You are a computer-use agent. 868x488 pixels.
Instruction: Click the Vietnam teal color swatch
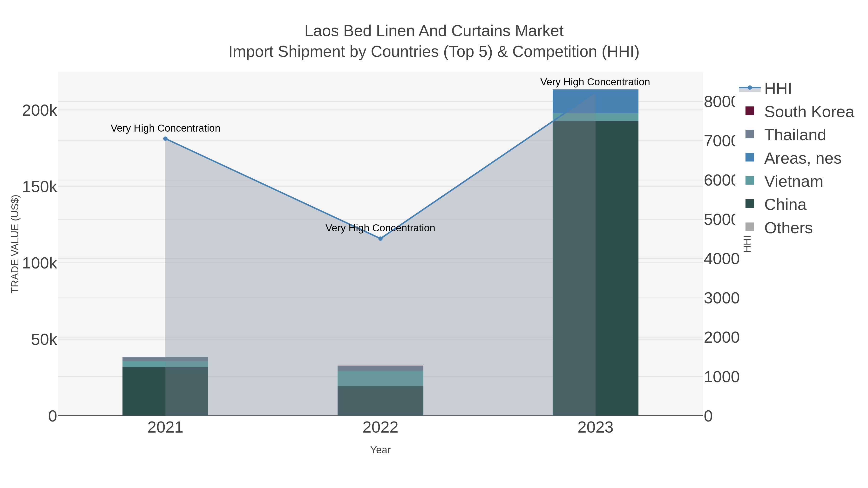(x=750, y=180)
